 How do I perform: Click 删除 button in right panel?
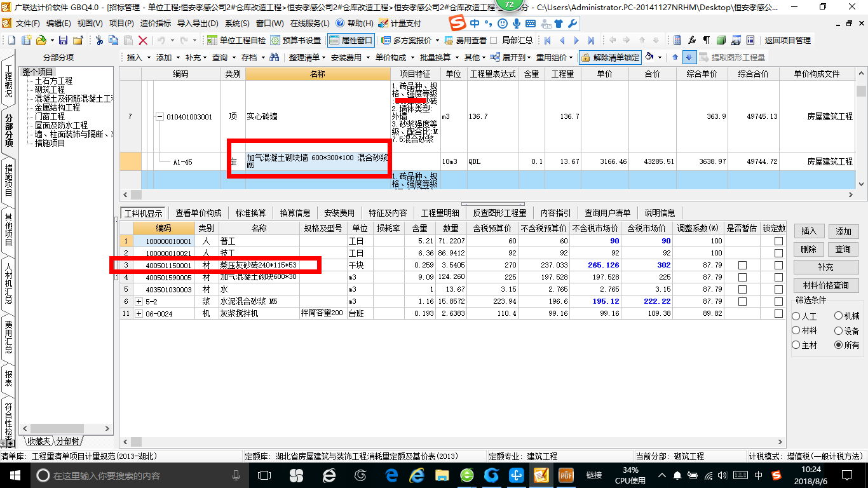click(x=808, y=249)
